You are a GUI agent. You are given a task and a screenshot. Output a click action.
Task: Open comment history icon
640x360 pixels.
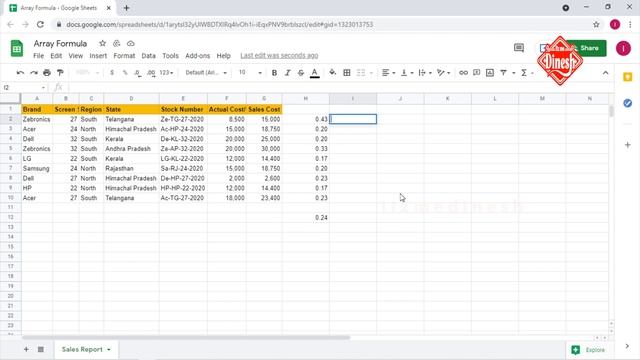click(519, 48)
